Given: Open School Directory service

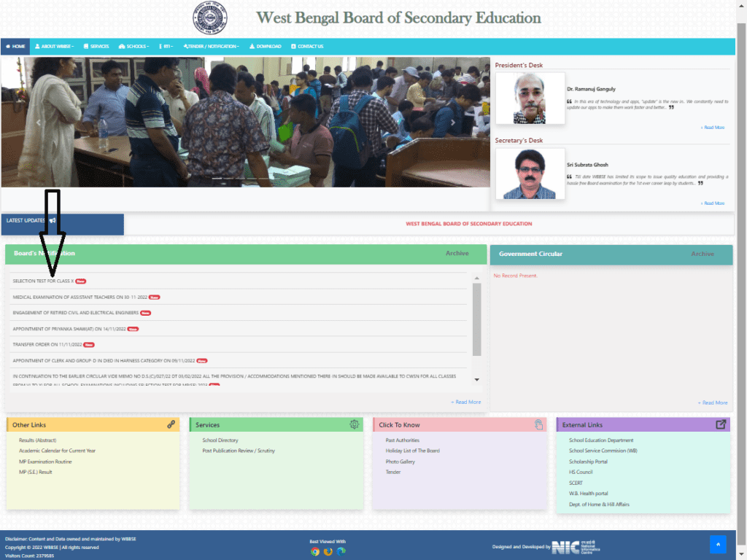Looking at the screenshot, I should tap(220, 440).
